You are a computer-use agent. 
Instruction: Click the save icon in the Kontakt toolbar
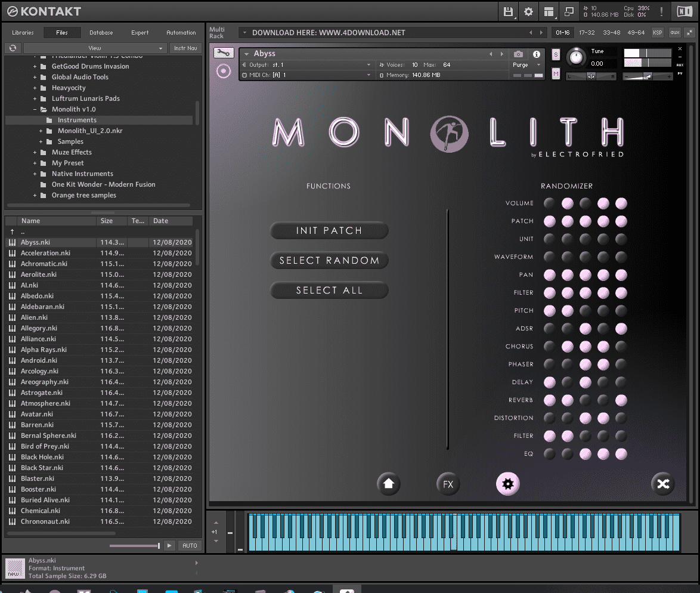coord(508,11)
